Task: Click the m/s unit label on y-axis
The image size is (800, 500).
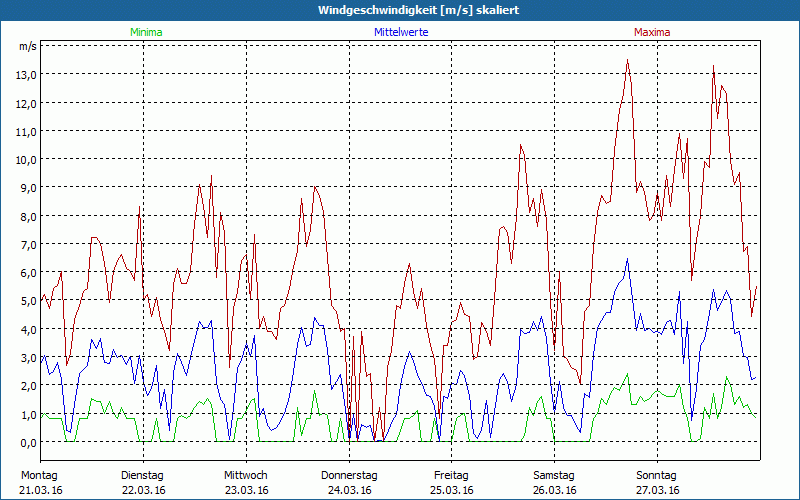Action: (27, 46)
